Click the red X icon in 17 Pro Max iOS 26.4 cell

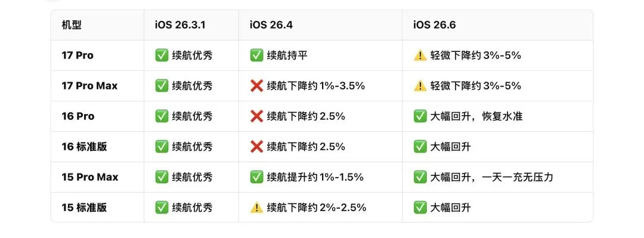point(256,86)
